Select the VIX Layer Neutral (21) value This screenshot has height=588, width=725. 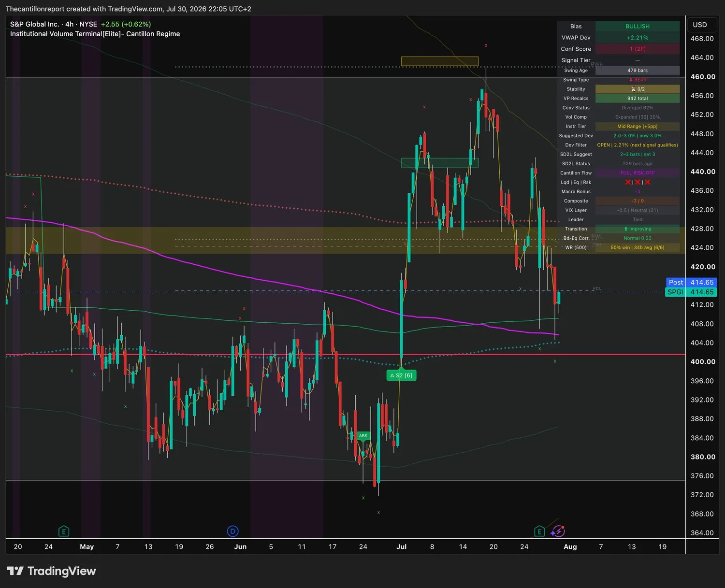(x=638, y=210)
